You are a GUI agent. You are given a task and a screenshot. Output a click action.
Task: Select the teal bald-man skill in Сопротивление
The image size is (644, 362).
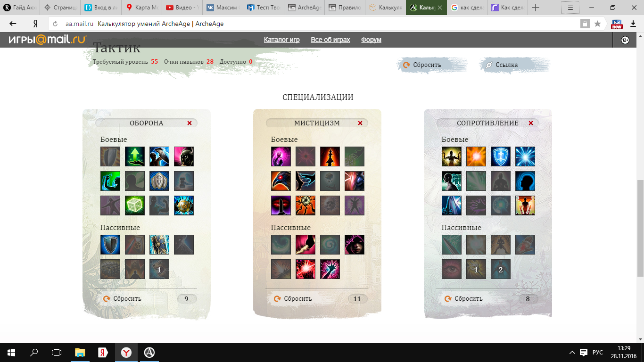tap(452, 181)
